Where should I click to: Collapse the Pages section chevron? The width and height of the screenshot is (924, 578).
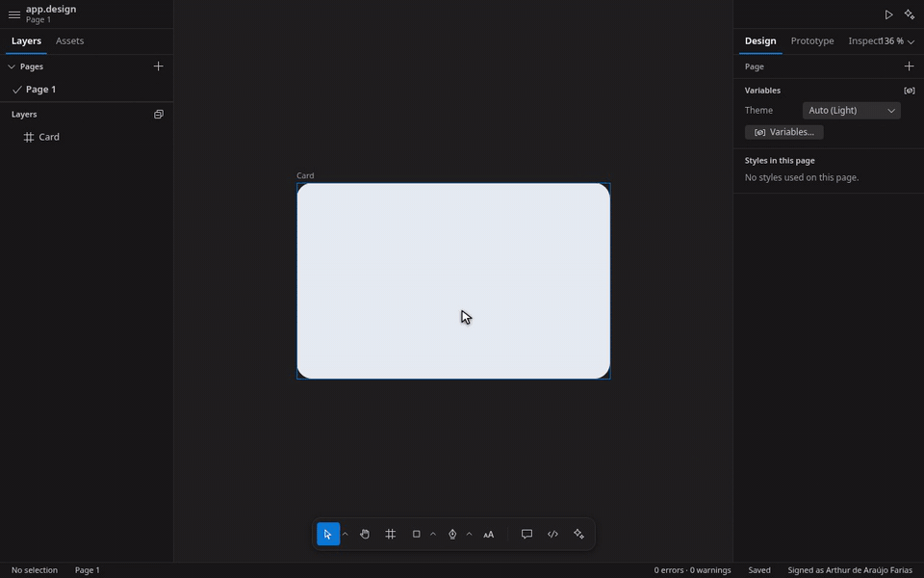pos(12,66)
